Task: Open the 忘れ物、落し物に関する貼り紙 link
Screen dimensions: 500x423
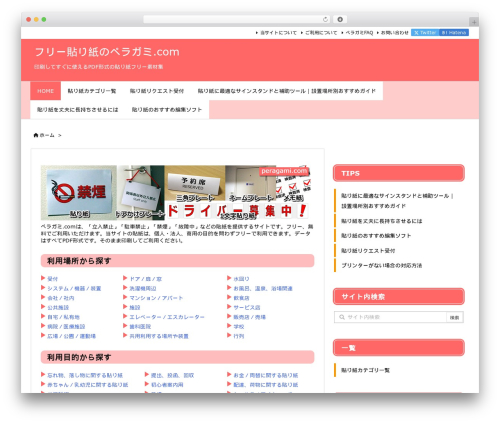Action: [85, 375]
